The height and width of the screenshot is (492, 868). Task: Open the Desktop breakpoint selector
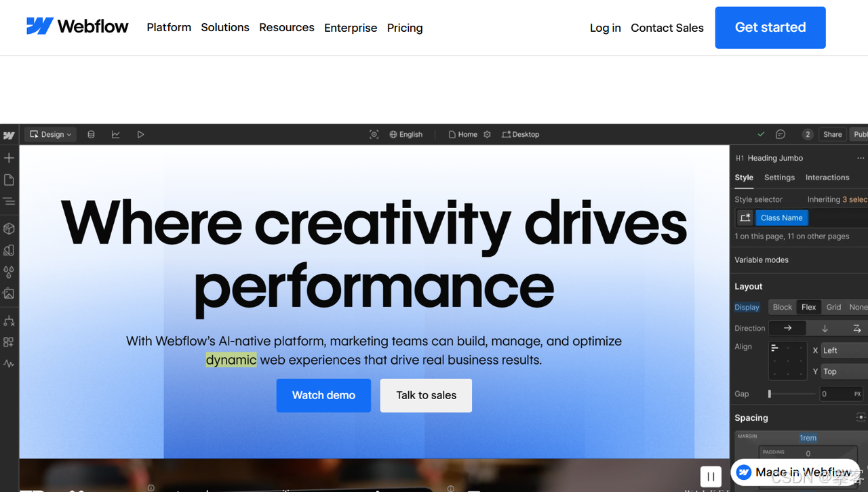pos(520,134)
